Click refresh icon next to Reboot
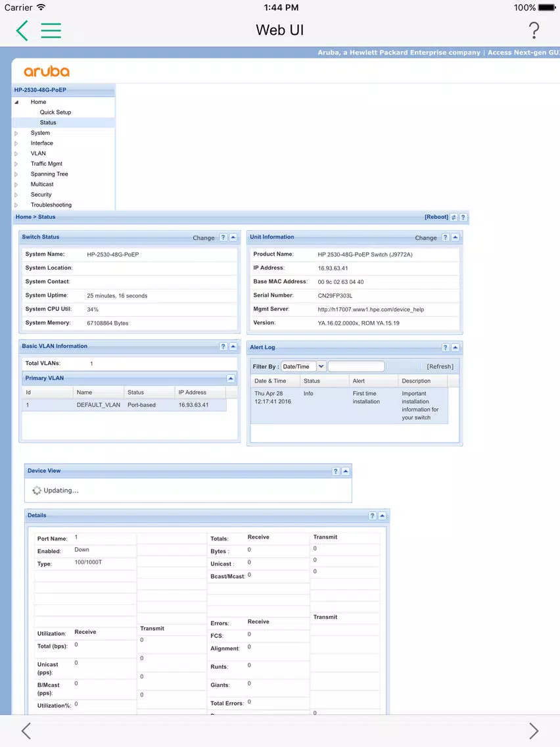 (x=454, y=217)
